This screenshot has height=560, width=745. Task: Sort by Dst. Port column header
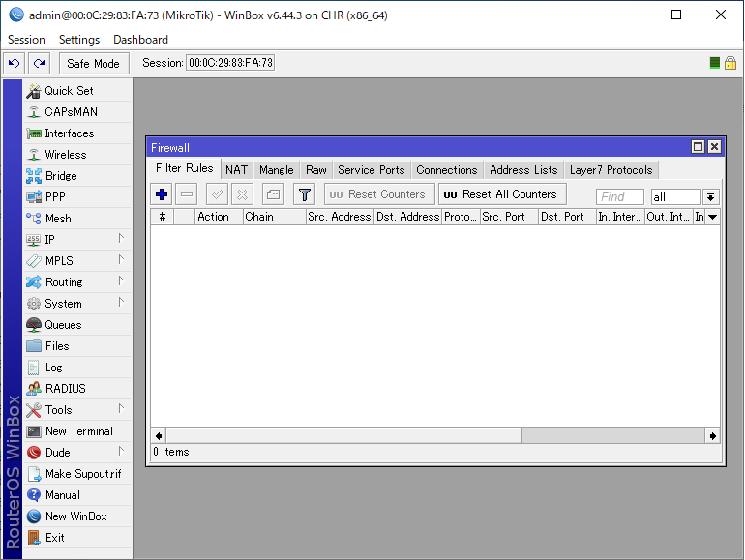(568, 217)
